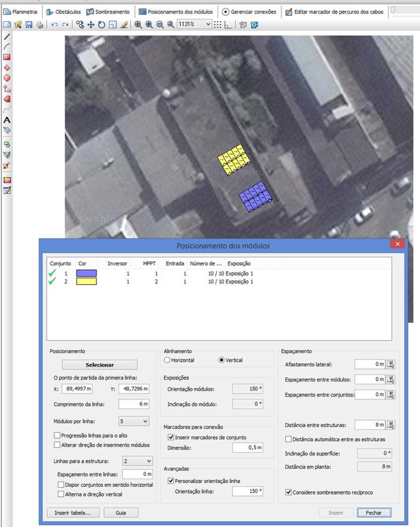
Task: Click the undo arrow in toolbar
Action: pos(54,25)
